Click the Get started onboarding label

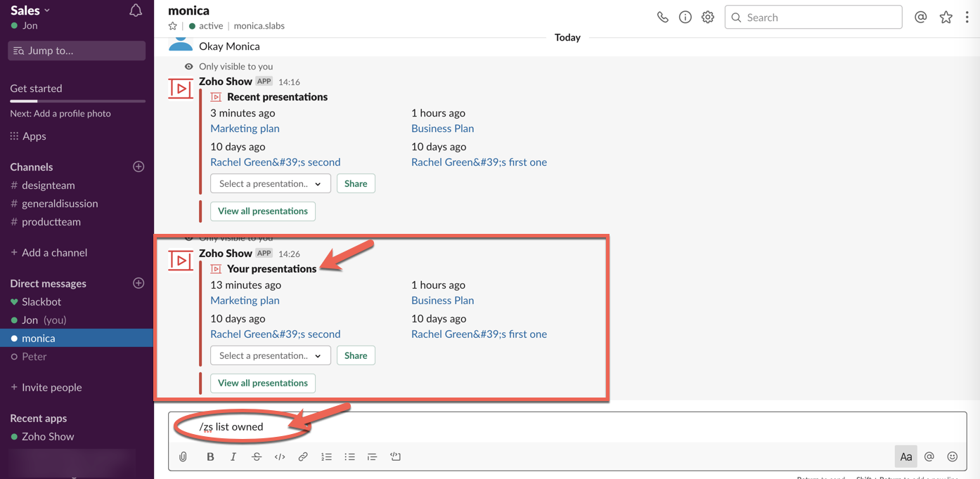coord(36,88)
